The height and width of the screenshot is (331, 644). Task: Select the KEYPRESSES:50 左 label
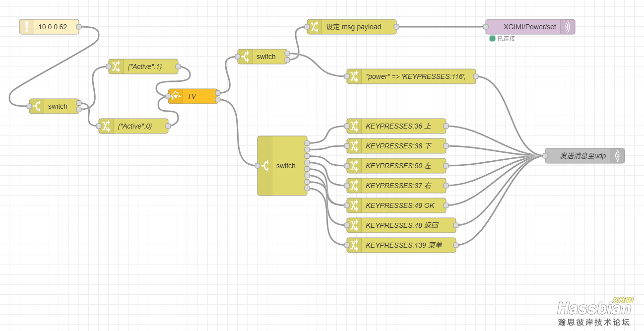[x=398, y=166]
